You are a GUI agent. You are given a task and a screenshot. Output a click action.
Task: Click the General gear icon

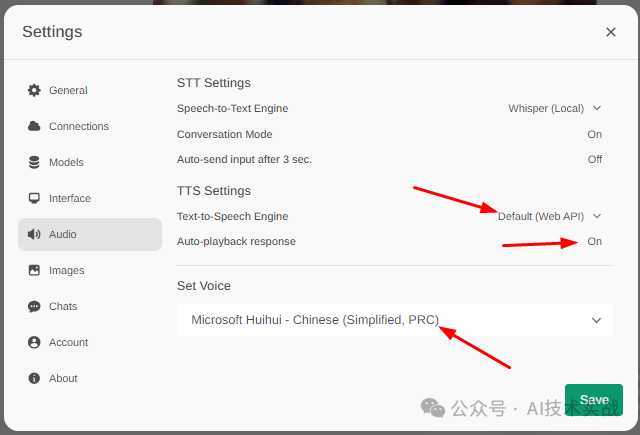tap(34, 90)
